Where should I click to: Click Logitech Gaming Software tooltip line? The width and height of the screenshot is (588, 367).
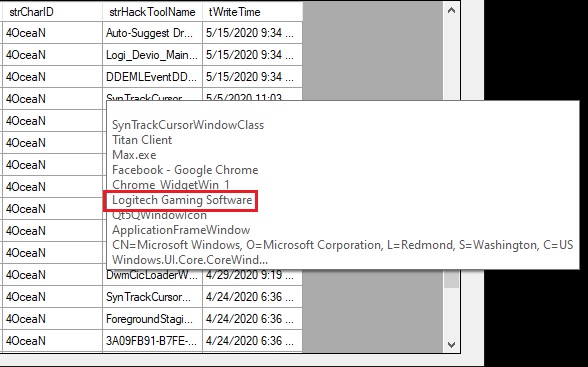(182, 200)
